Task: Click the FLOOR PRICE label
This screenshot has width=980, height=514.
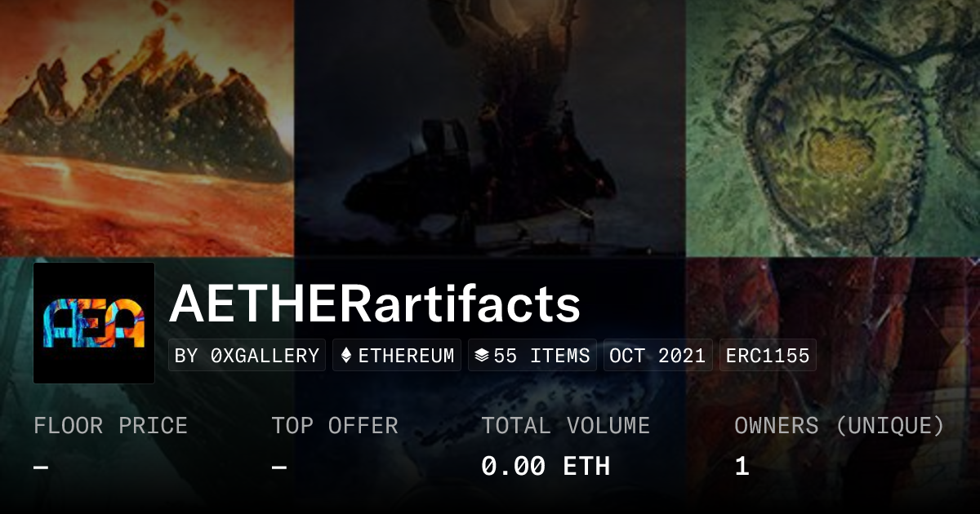Action: click(x=110, y=425)
